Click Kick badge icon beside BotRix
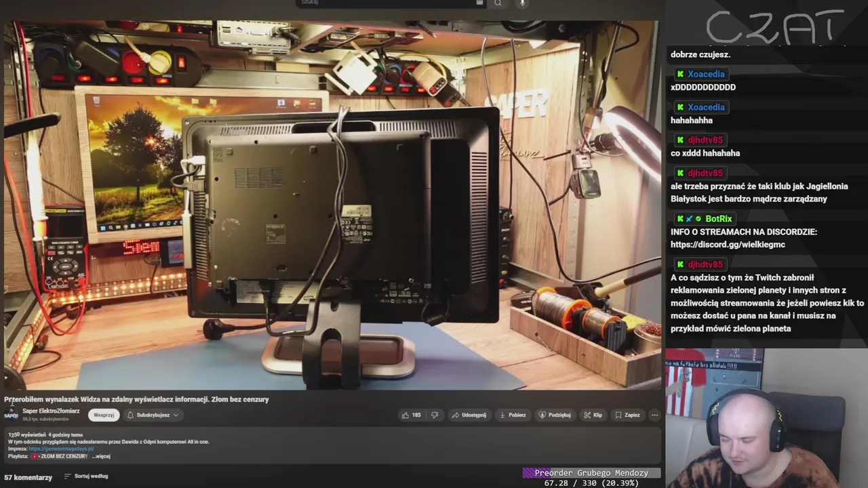This screenshot has width=868, height=488. pyautogui.click(x=680, y=219)
